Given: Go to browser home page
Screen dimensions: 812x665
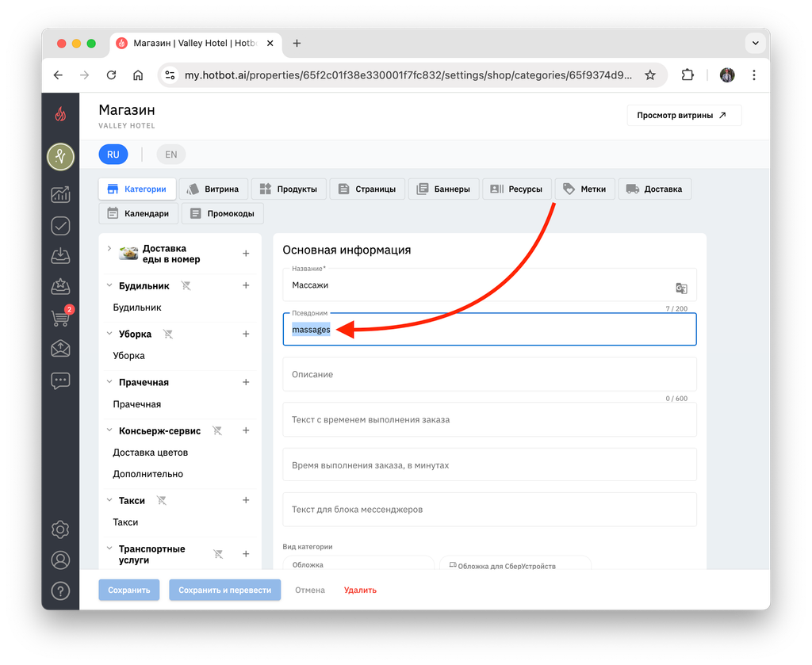Looking at the screenshot, I should [x=138, y=75].
